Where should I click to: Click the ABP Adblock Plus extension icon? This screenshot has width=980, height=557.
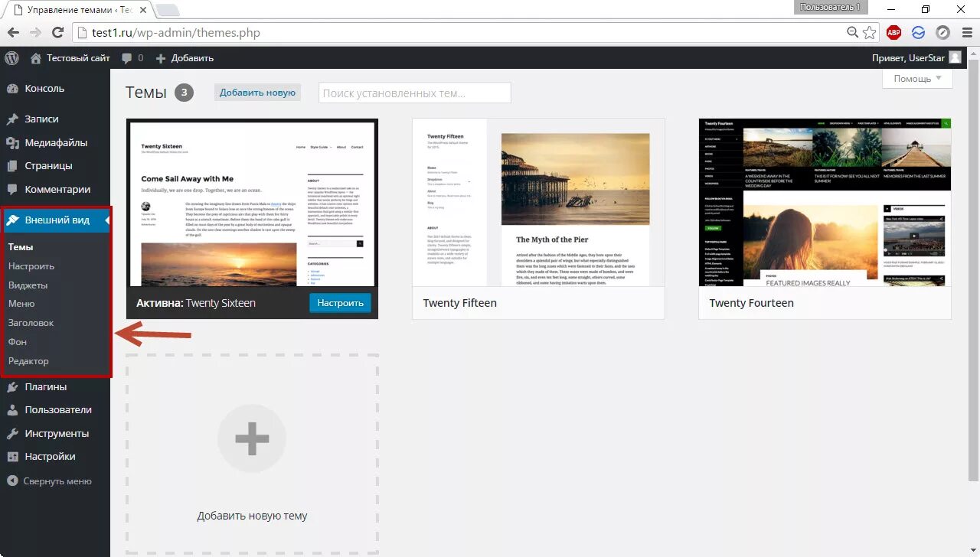pos(893,33)
